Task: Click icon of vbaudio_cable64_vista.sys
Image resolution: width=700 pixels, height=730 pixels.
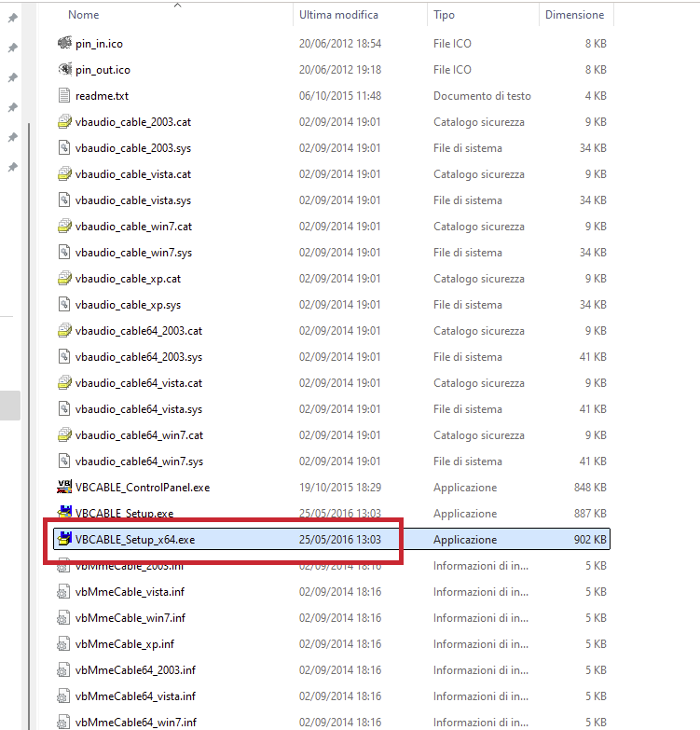Action: point(64,407)
